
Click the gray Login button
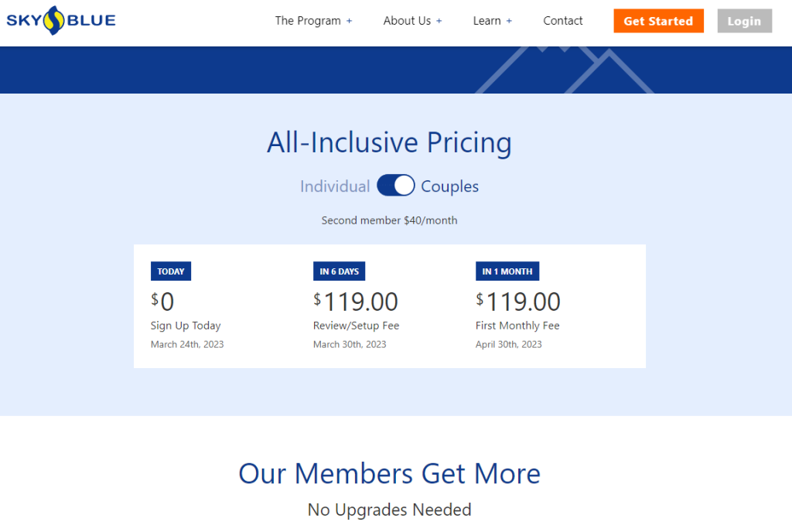click(x=744, y=21)
